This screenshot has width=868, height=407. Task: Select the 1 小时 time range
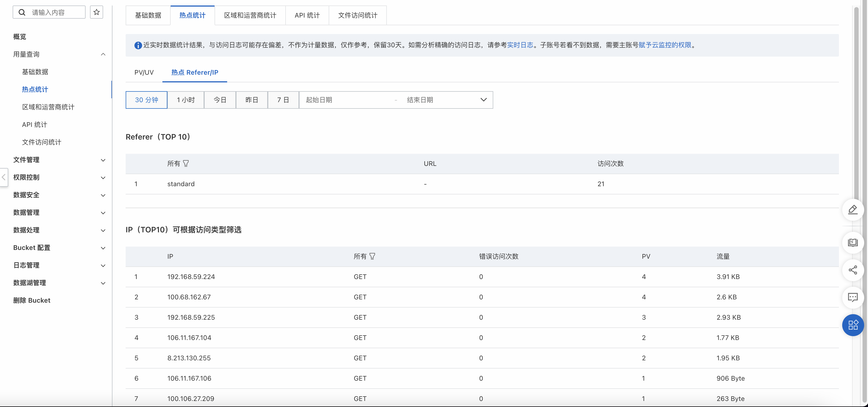pos(186,100)
